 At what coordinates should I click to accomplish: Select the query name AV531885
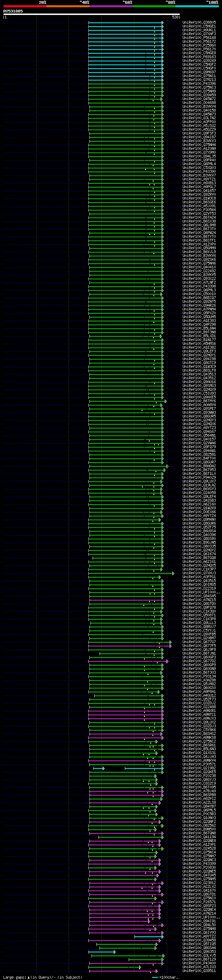[13, 11]
